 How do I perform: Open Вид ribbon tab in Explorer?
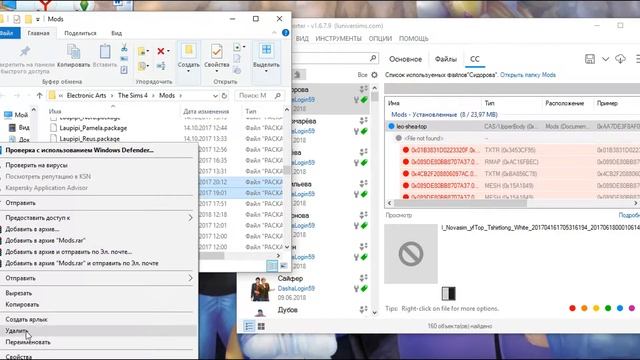click(x=116, y=33)
